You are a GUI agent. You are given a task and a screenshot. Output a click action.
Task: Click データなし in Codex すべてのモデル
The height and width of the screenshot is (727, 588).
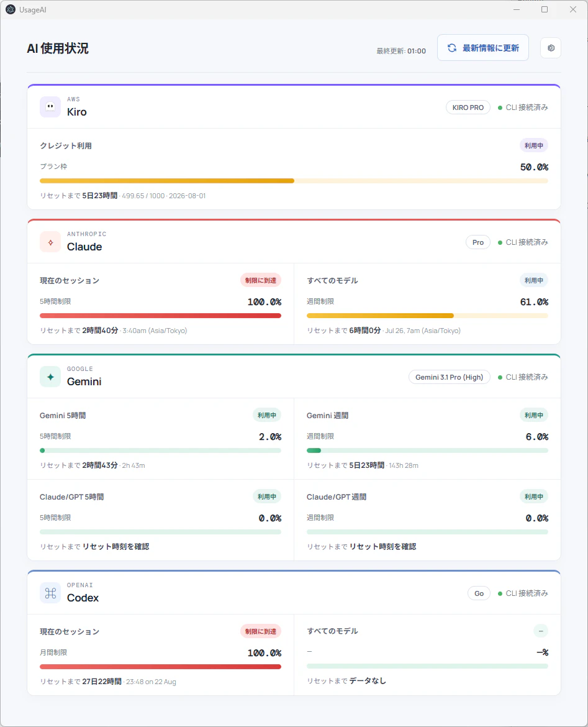click(x=368, y=680)
